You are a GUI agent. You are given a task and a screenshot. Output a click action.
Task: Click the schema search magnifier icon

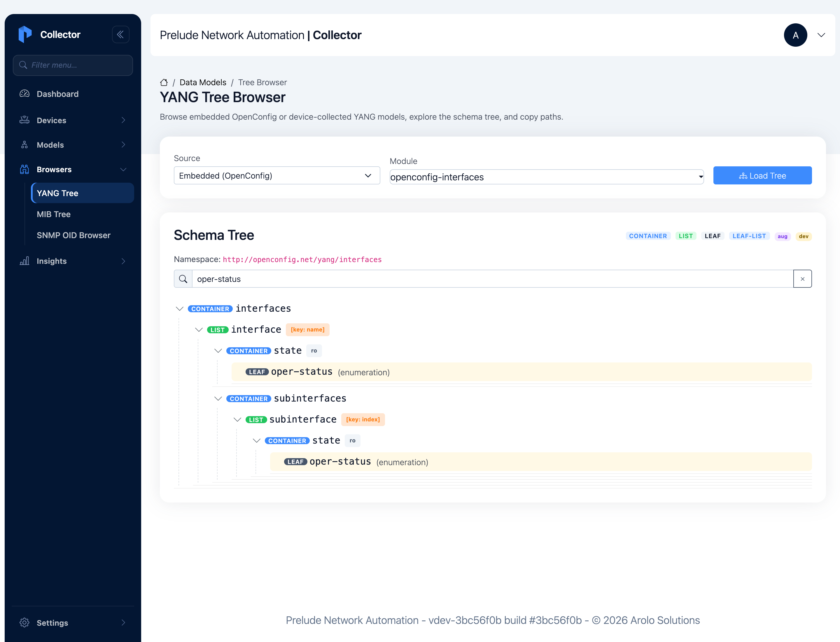(x=183, y=279)
